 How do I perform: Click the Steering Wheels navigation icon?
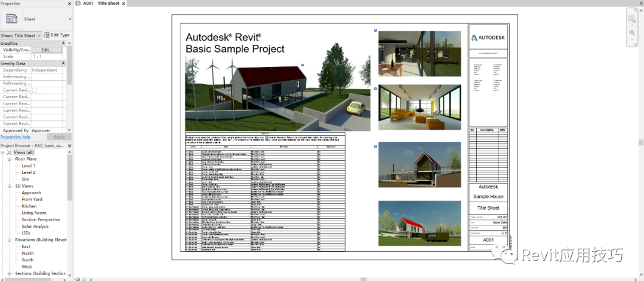[x=632, y=18]
